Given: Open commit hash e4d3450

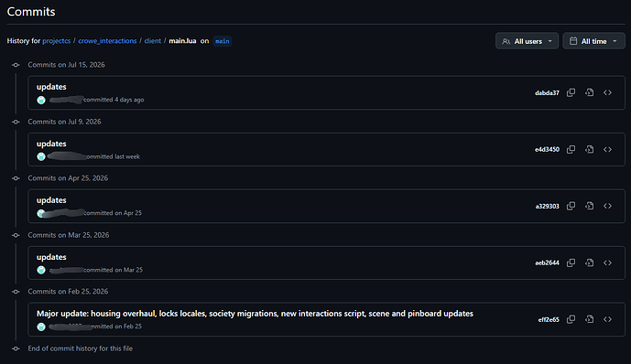Looking at the screenshot, I should 547,149.
